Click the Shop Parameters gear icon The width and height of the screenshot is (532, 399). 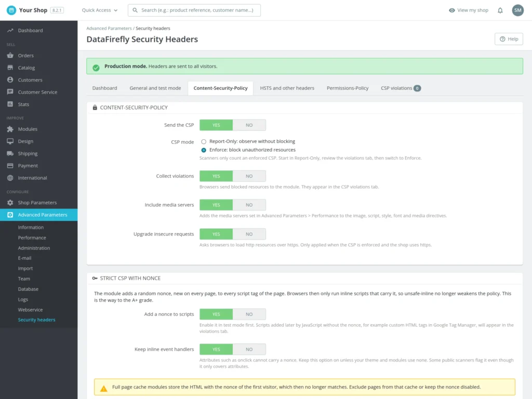tap(10, 203)
